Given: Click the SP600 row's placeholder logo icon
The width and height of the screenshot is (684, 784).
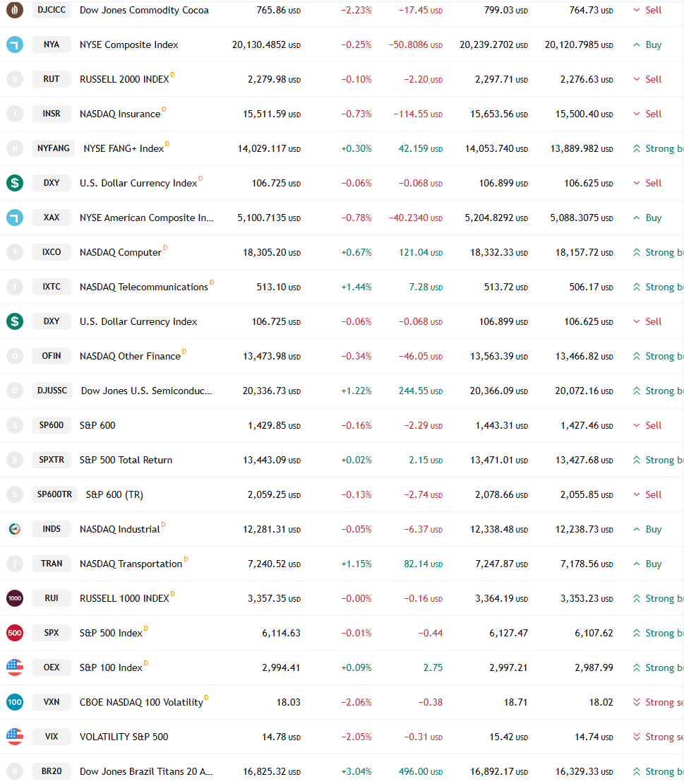Looking at the screenshot, I should click(15, 425).
